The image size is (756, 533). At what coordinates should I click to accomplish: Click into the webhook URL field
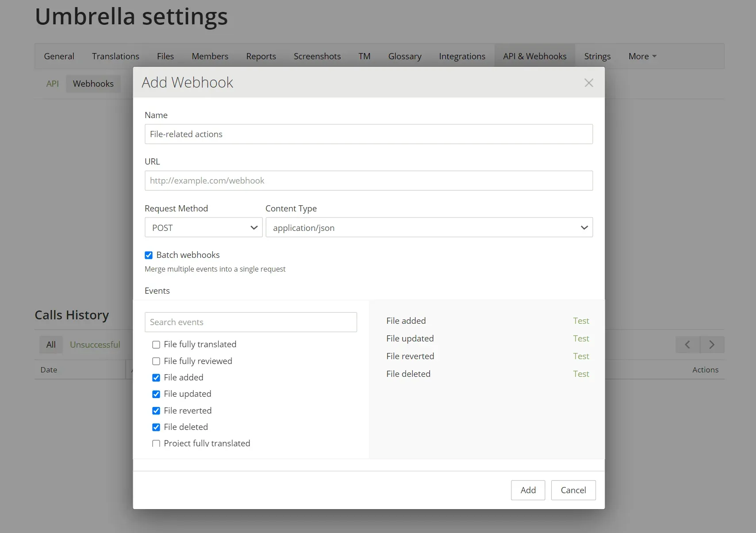point(368,180)
